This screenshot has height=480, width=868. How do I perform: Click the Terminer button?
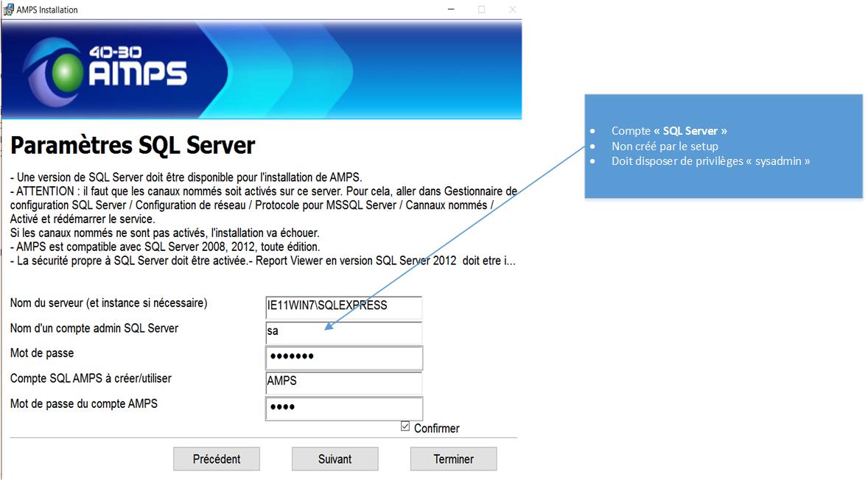pyautogui.click(x=453, y=459)
